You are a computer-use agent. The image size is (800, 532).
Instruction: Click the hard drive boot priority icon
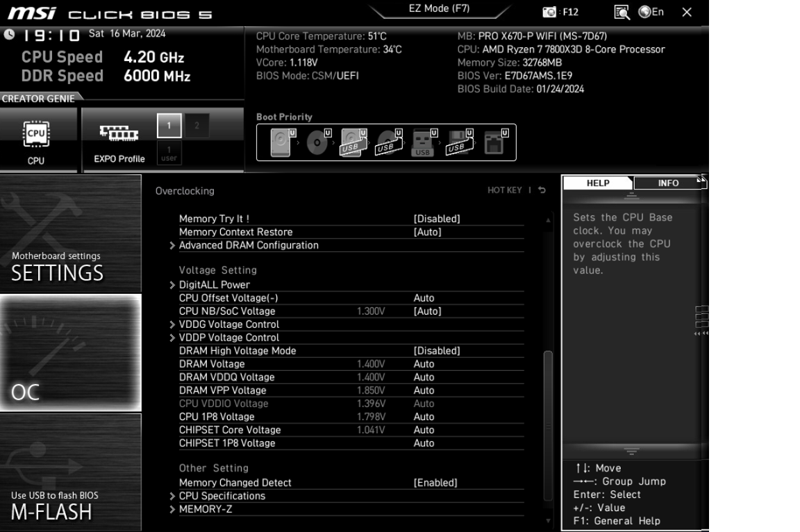coord(282,142)
